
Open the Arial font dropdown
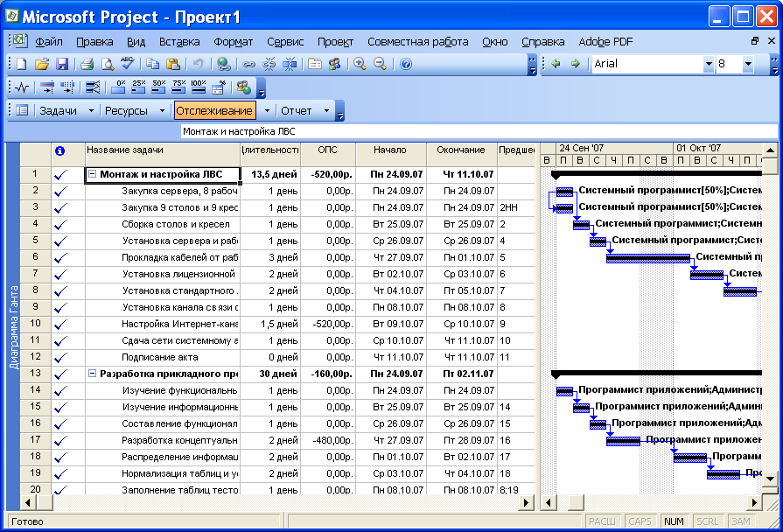[x=708, y=64]
